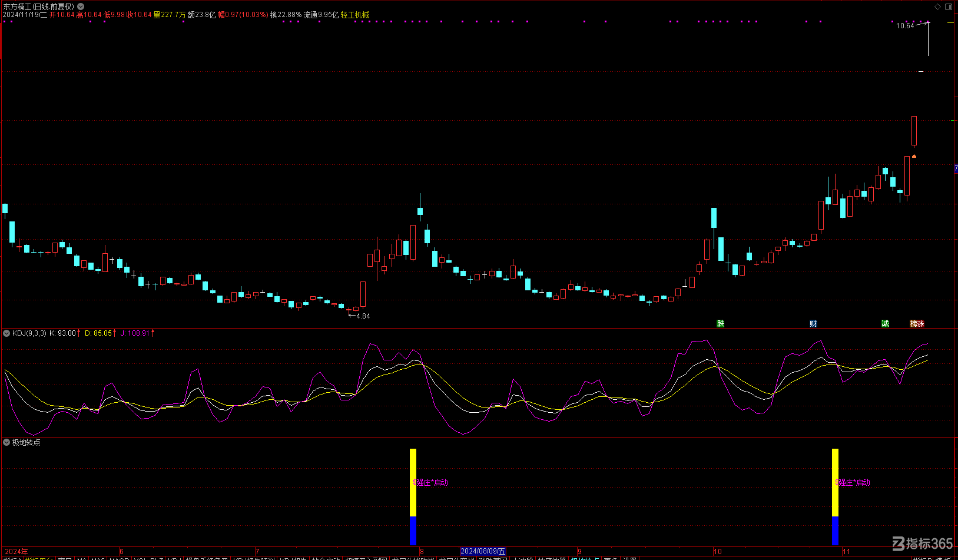
Task: Select the 极地转点 indicator name
Action: (26, 442)
